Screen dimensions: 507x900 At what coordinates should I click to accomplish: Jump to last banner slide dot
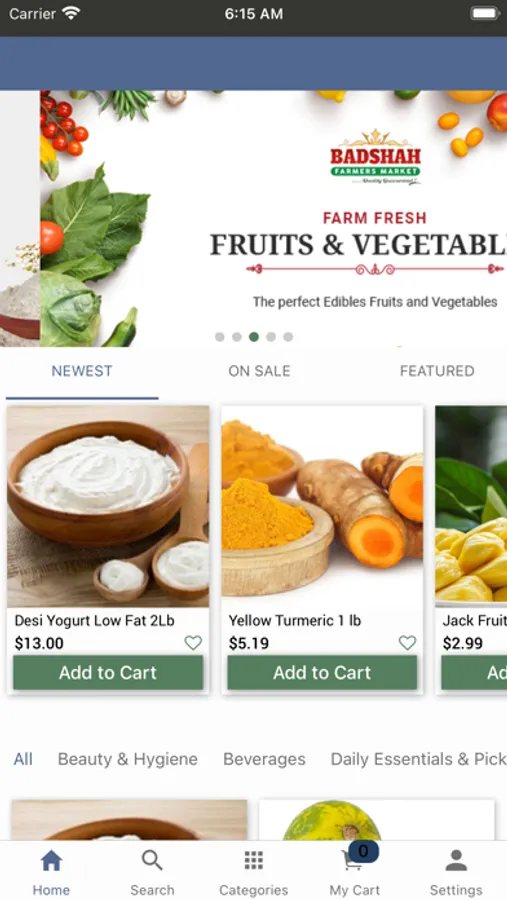288,337
